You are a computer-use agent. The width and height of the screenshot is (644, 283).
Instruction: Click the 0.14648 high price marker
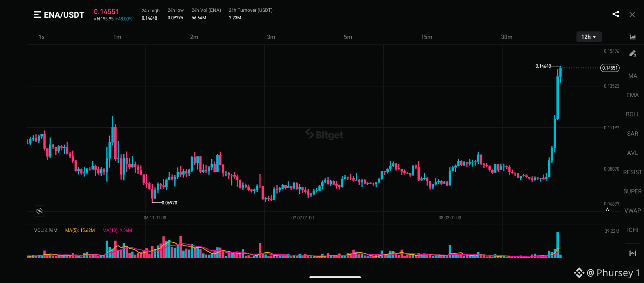(x=543, y=66)
